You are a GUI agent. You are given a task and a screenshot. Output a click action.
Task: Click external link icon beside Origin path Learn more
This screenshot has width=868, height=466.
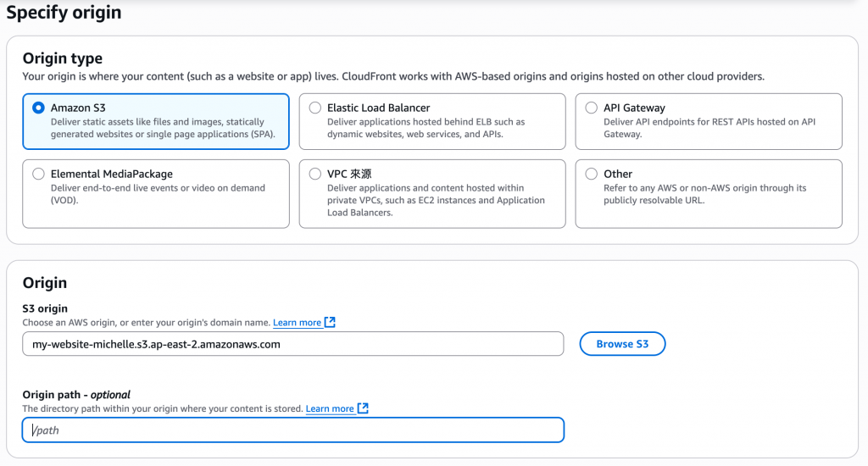coord(363,408)
